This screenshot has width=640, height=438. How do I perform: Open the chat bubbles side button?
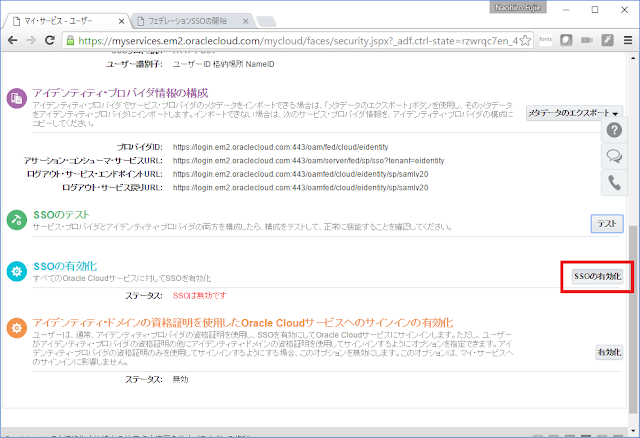[614, 156]
